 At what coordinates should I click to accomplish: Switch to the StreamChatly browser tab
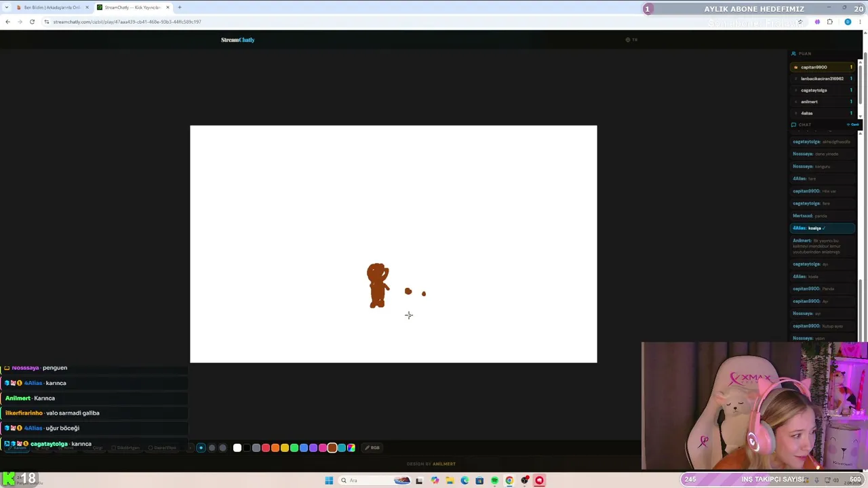click(x=133, y=7)
